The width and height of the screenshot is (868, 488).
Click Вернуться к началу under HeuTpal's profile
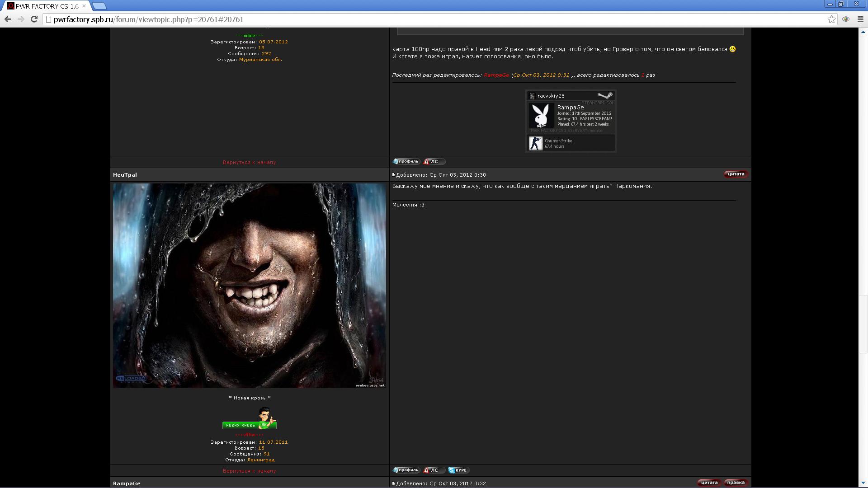click(x=249, y=471)
